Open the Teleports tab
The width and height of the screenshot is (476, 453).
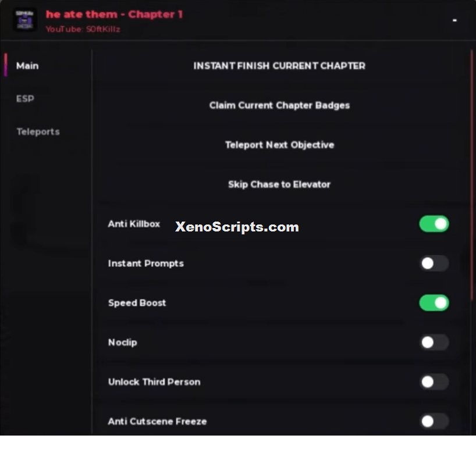tap(38, 131)
